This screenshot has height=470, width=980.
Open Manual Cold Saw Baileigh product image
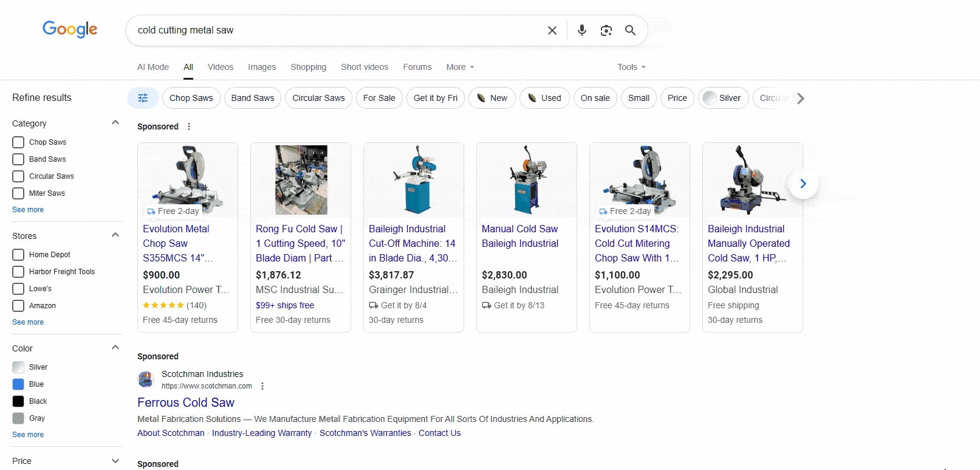(527, 180)
